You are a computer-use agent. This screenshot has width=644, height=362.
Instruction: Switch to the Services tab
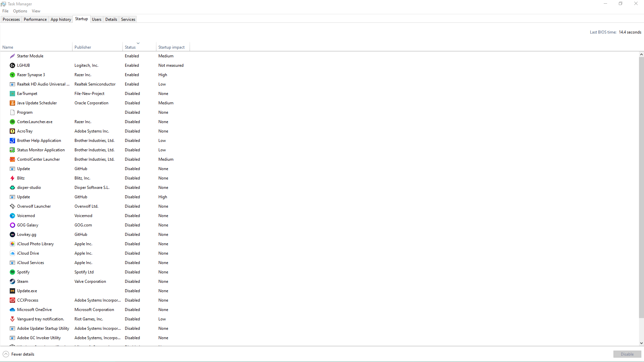click(128, 19)
